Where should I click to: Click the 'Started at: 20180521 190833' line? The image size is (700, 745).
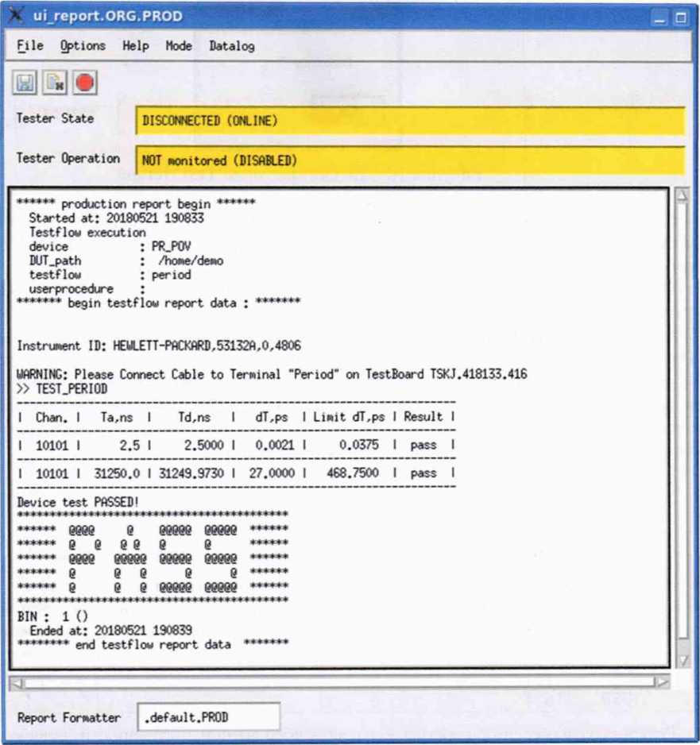coord(117,218)
